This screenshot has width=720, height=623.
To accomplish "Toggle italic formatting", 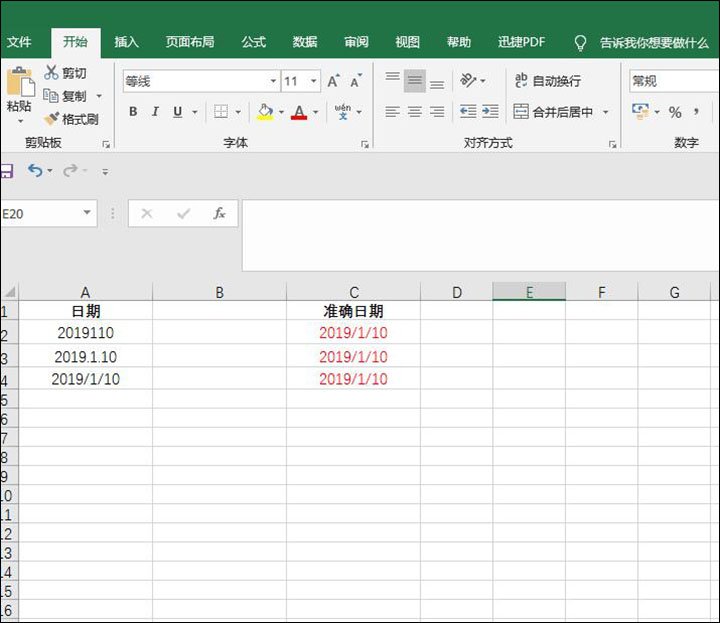I will pyautogui.click(x=155, y=112).
